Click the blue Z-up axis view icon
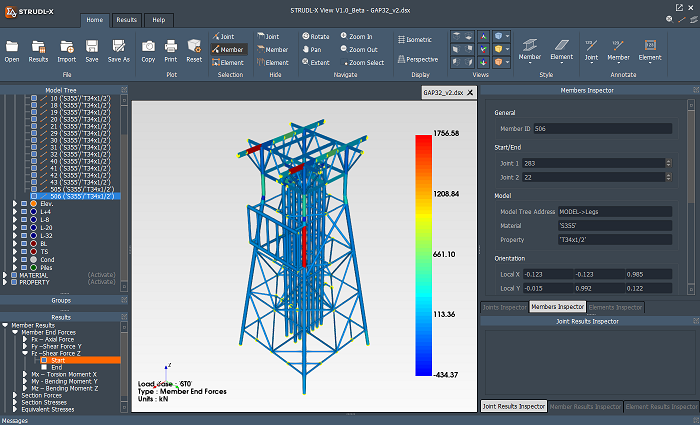The height and width of the screenshot is (425, 700). pos(483,36)
